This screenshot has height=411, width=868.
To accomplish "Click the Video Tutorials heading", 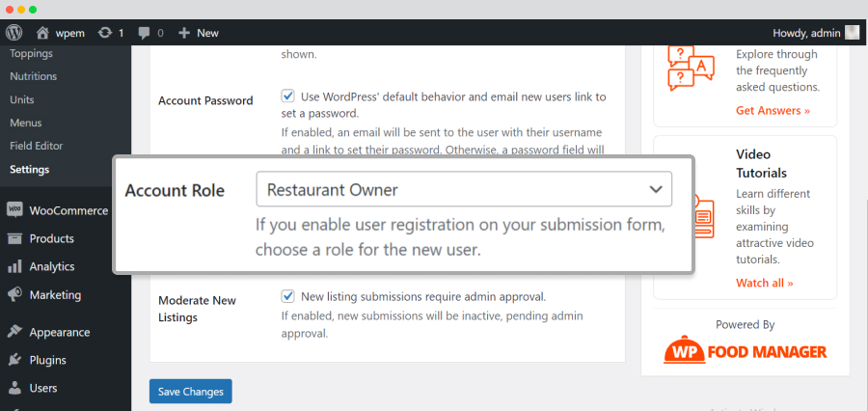I will click(x=762, y=163).
